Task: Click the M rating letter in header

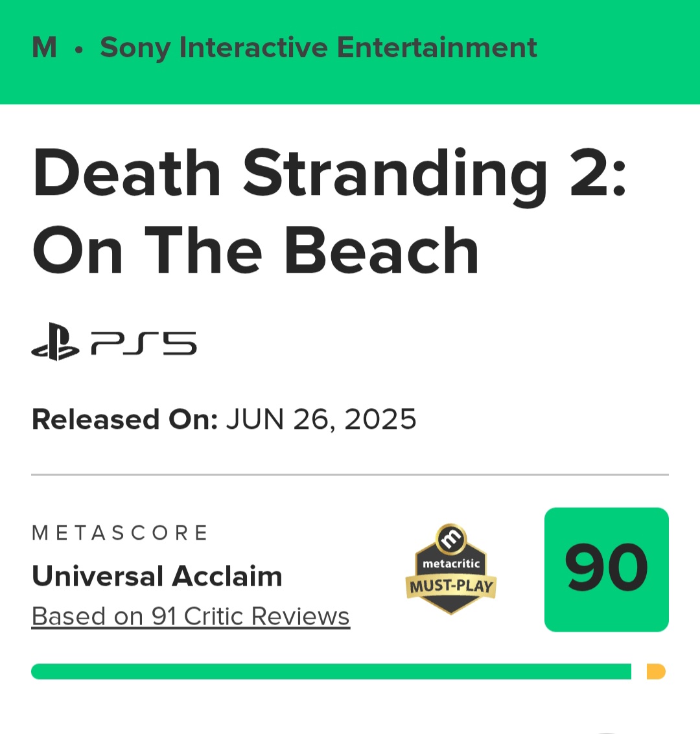Action: click(44, 48)
